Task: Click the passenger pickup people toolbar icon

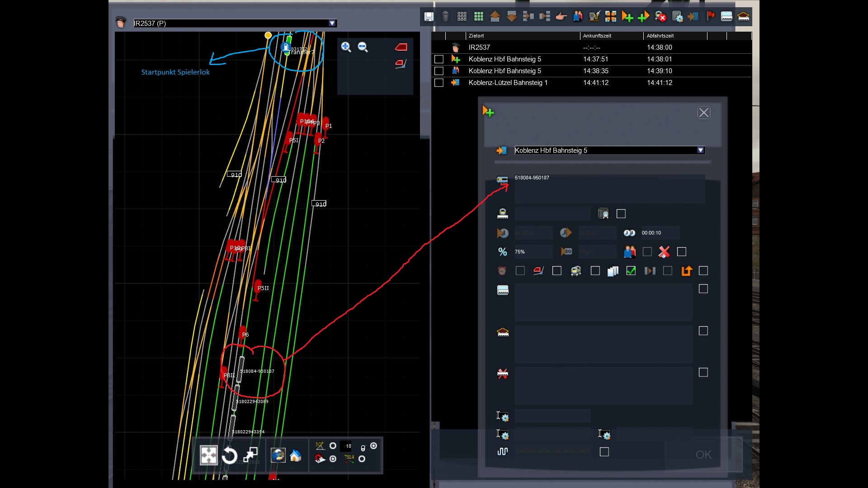Action: (x=578, y=17)
